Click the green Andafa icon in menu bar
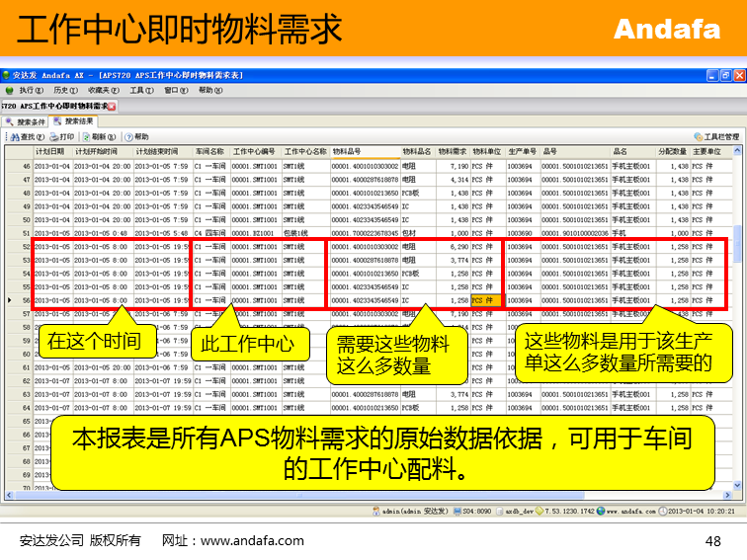 [9, 90]
